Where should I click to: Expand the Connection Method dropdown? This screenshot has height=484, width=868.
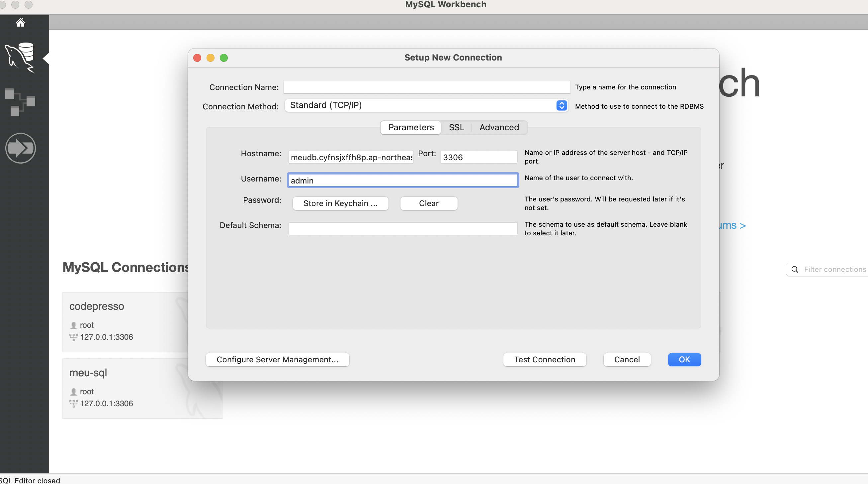click(562, 106)
